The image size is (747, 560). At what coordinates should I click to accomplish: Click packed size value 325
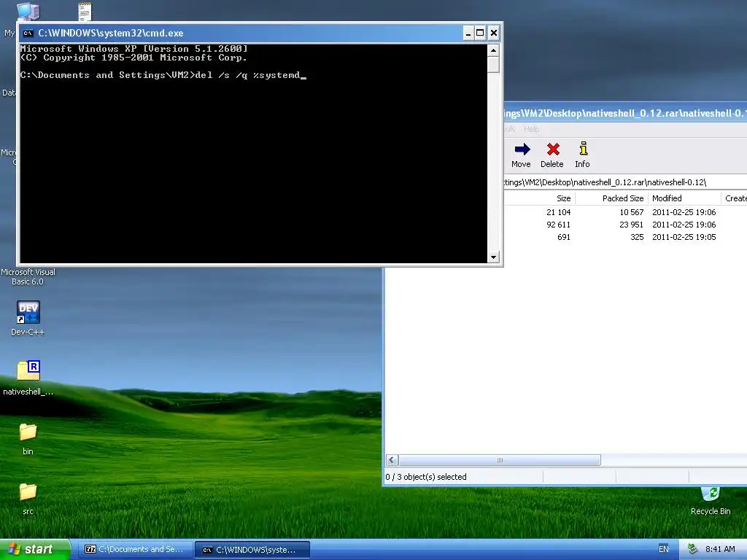point(637,237)
